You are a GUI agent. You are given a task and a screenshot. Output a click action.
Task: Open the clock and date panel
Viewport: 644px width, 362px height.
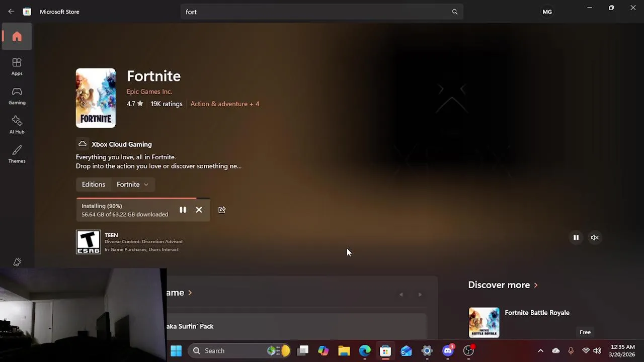coord(622,350)
